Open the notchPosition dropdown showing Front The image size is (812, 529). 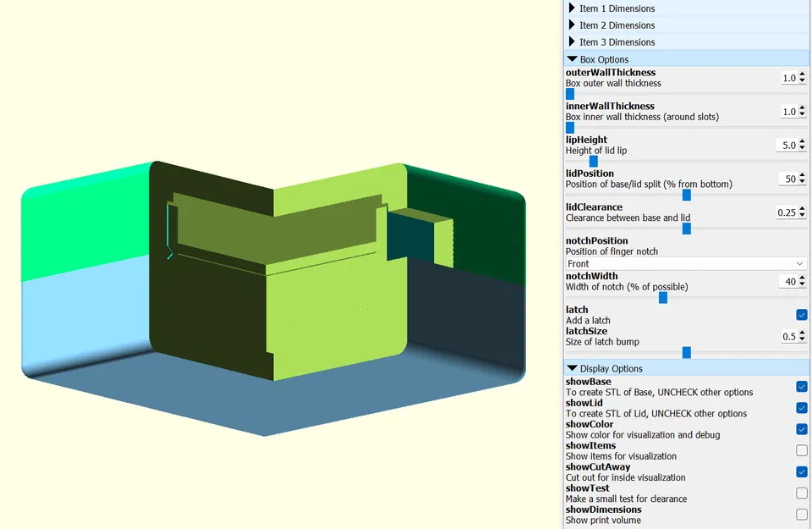tap(685, 263)
